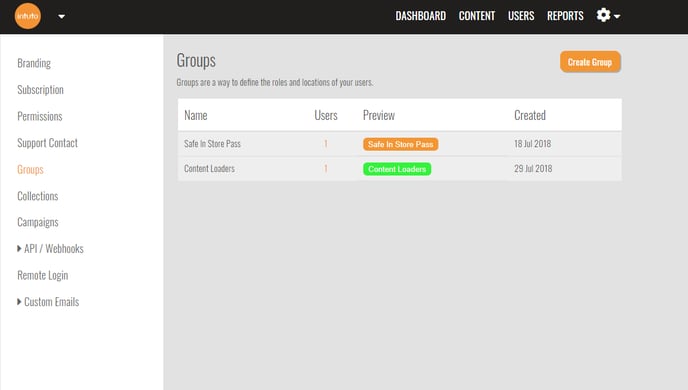Click the Create Group button
The image size is (688, 390).
[x=590, y=62]
